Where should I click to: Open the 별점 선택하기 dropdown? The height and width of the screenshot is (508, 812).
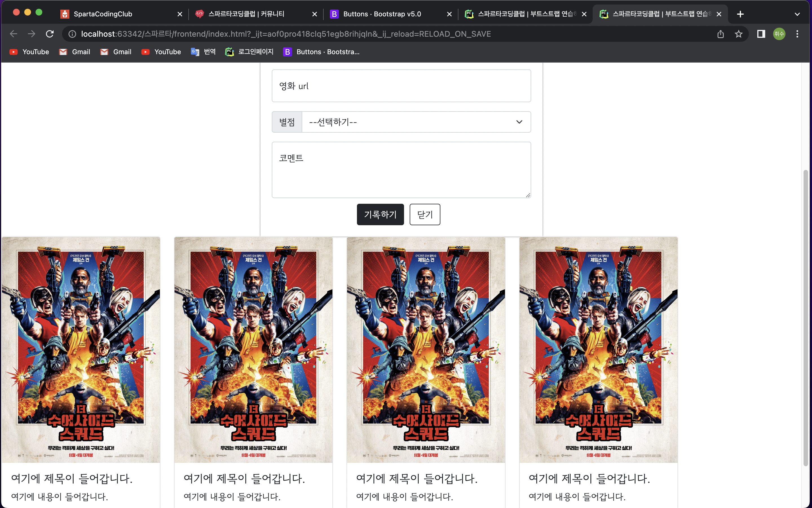tap(416, 122)
